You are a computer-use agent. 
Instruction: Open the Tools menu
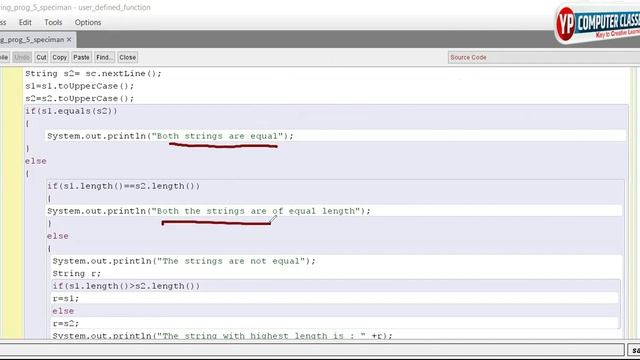click(53, 22)
